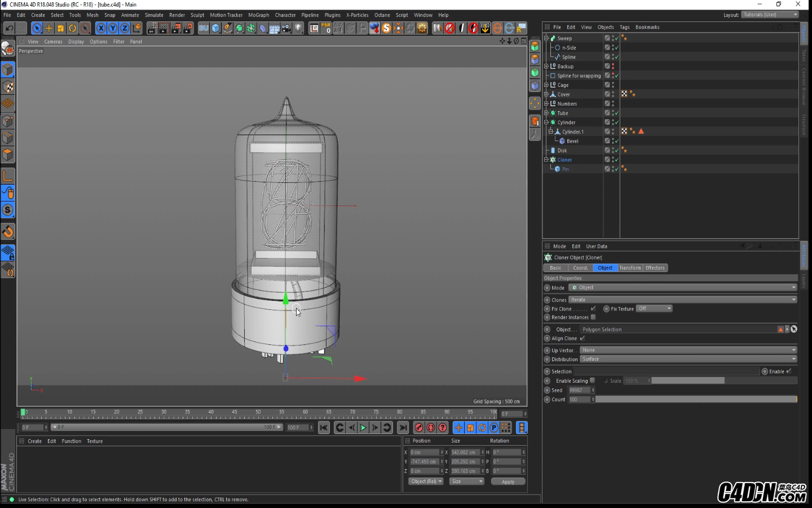Open the MoGraph menu
The width and height of the screenshot is (812, 508).
tap(259, 15)
